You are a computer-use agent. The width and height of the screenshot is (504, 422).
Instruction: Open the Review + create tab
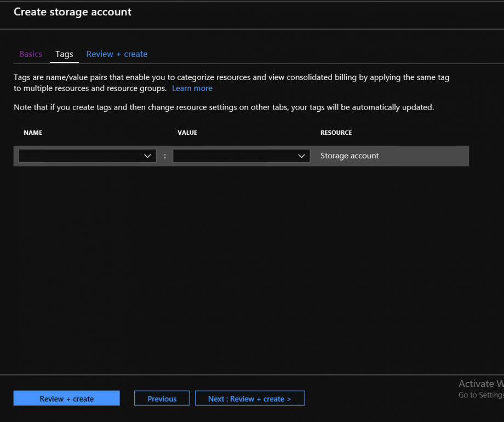click(117, 54)
